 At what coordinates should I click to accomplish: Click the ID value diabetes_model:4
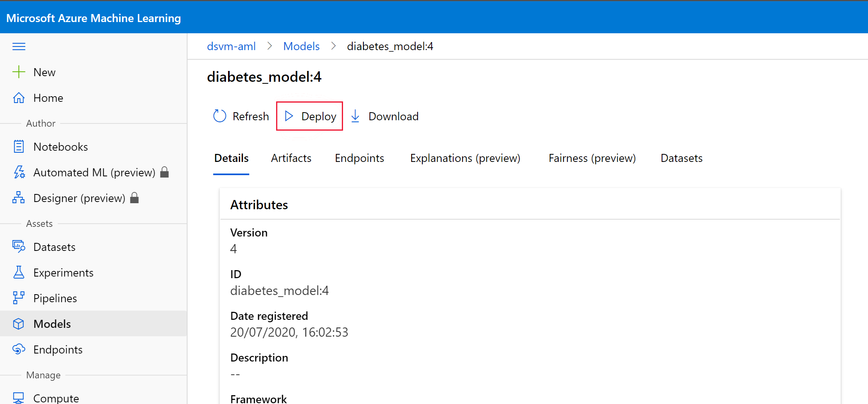(x=280, y=291)
